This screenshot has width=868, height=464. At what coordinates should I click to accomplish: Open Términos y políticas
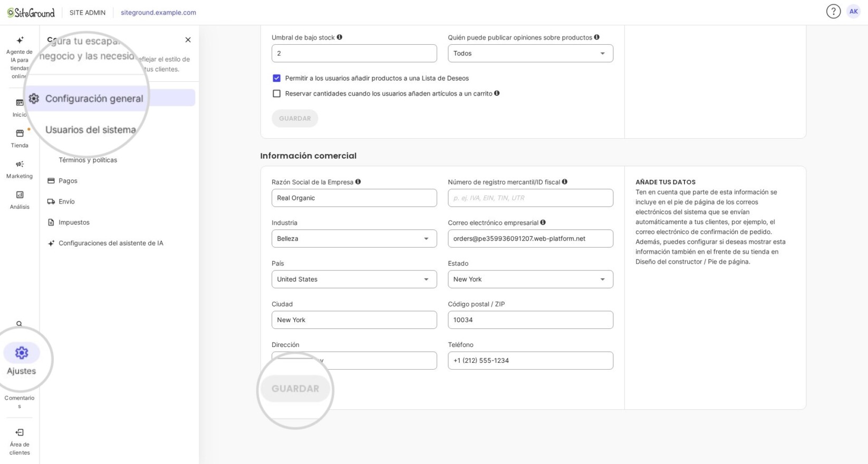[88, 160]
